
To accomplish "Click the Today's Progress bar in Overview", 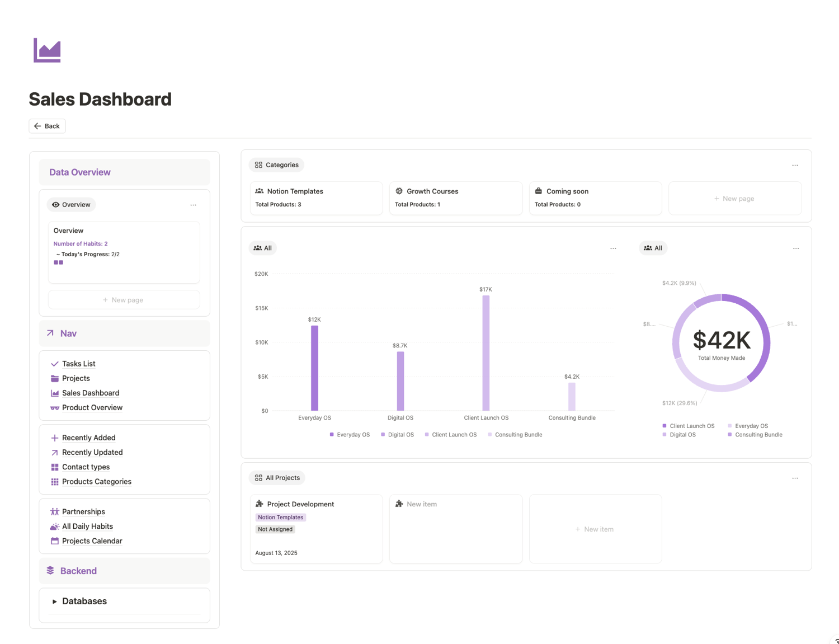I will click(x=59, y=262).
